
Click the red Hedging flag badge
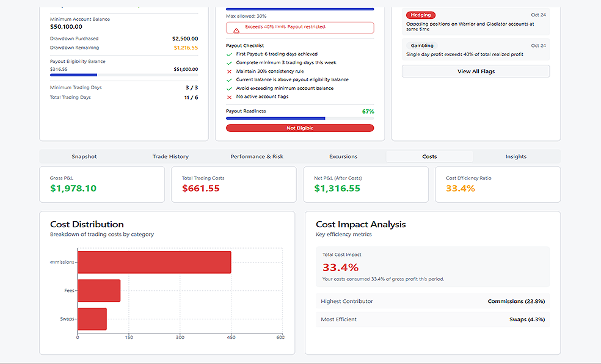420,15
